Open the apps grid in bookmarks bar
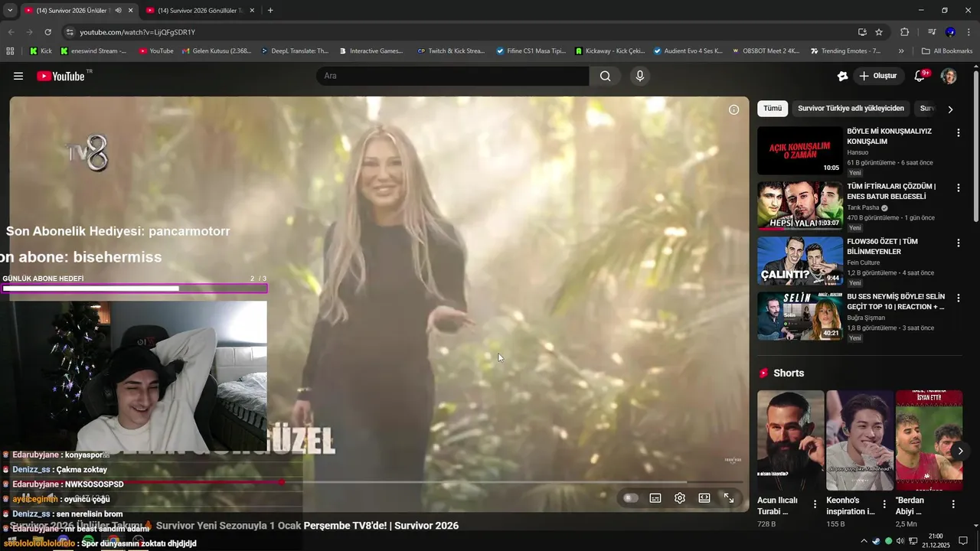This screenshot has width=980, height=551. click(10, 51)
